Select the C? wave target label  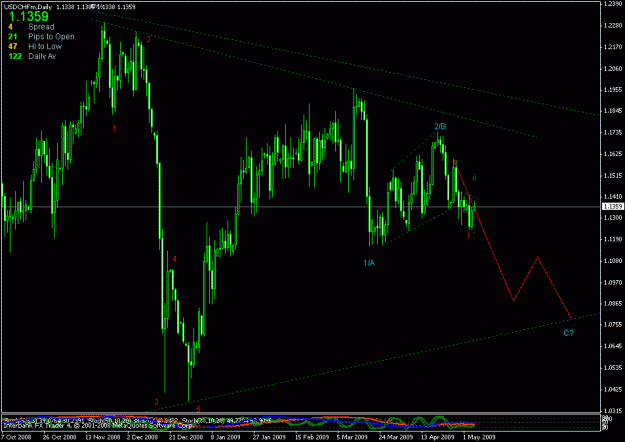(568, 333)
